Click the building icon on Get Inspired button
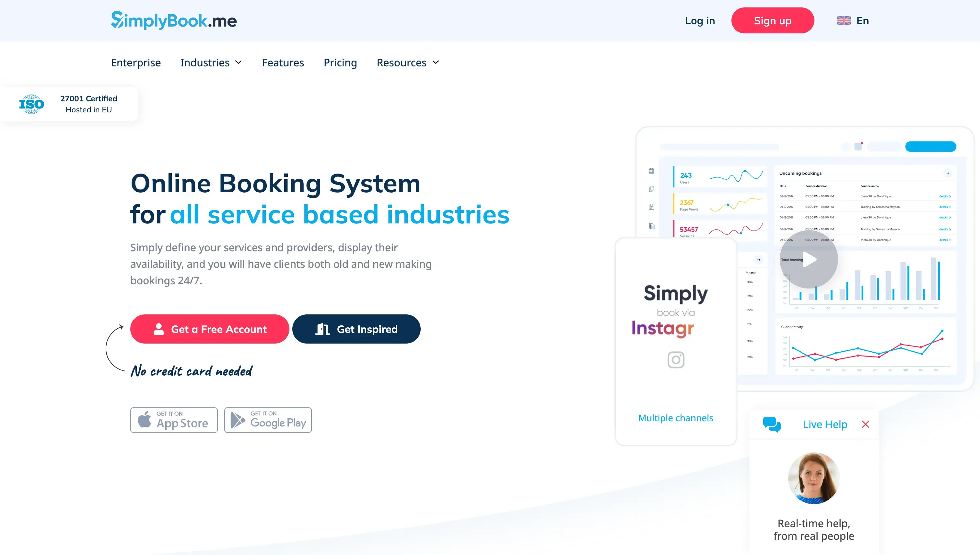 coord(322,329)
